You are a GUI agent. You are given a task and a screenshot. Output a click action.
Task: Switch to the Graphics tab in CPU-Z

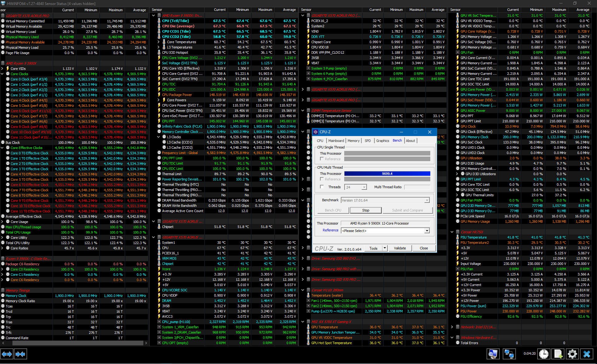[382, 141]
